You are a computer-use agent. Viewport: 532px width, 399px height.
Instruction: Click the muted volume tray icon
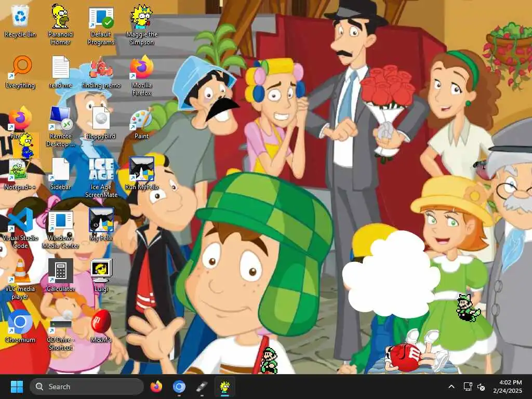481,387
